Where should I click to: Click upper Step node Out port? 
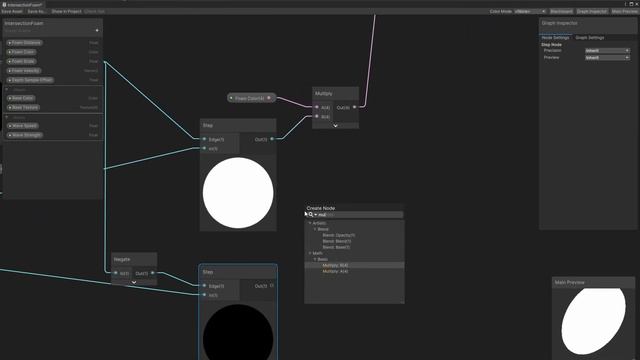(272, 139)
